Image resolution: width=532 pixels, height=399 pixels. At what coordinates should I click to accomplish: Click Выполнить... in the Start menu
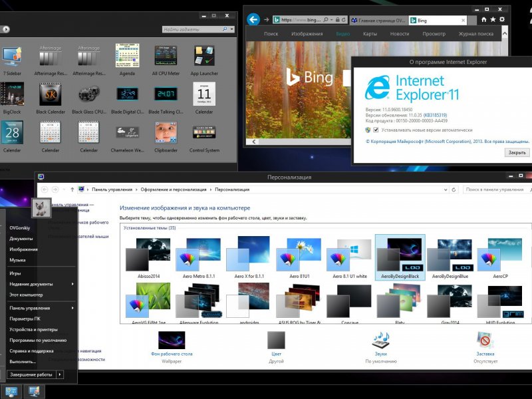(x=23, y=361)
